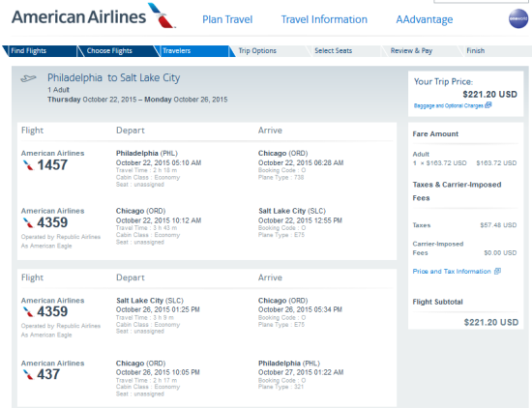532x408 pixels.
Task: Click the logo beside flight 4359 departing Chicago
Action: coord(28,222)
